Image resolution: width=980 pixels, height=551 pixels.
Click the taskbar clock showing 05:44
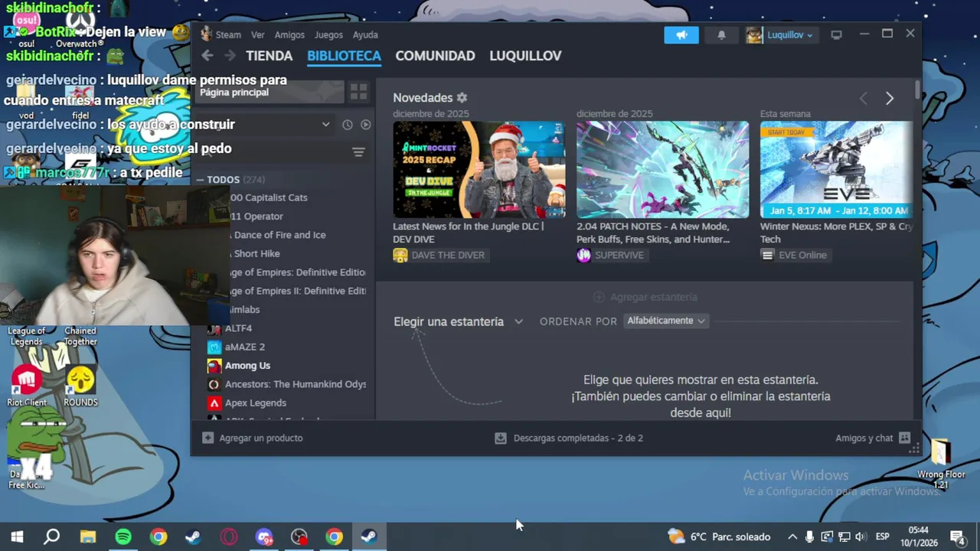pos(918,536)
